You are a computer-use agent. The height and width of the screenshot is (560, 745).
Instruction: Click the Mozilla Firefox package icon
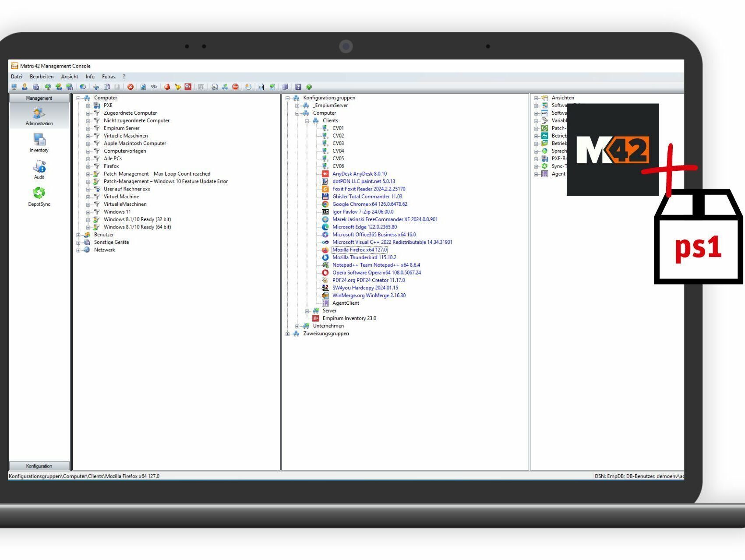click(x=325, y=250)
